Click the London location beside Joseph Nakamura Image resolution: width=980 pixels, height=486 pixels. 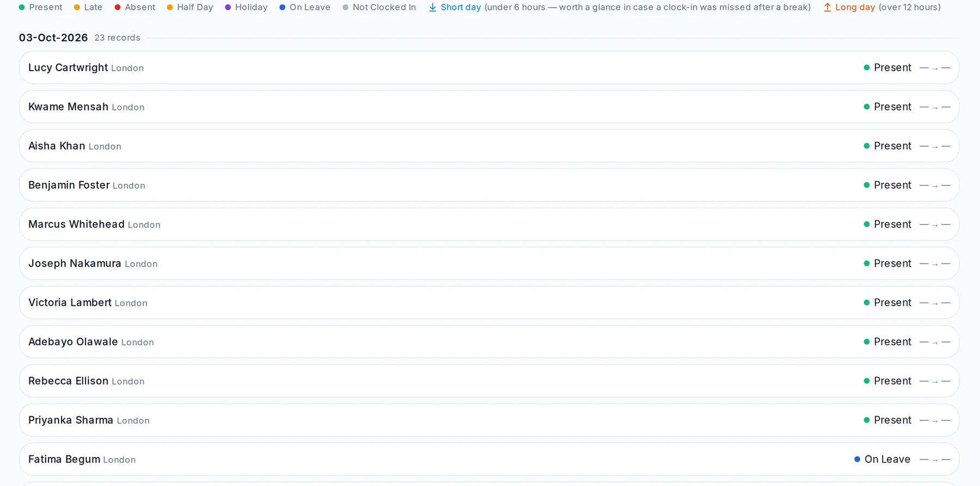coord(141,264)
